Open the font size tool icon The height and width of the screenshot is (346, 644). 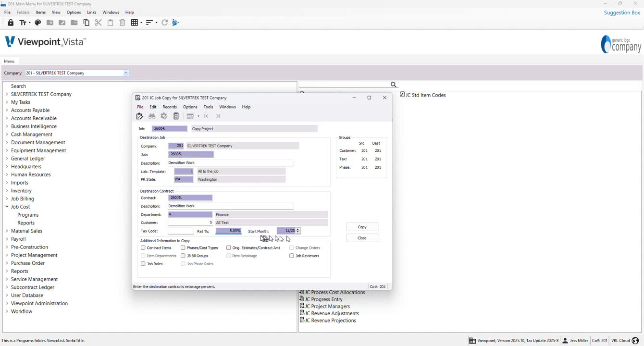23,23
